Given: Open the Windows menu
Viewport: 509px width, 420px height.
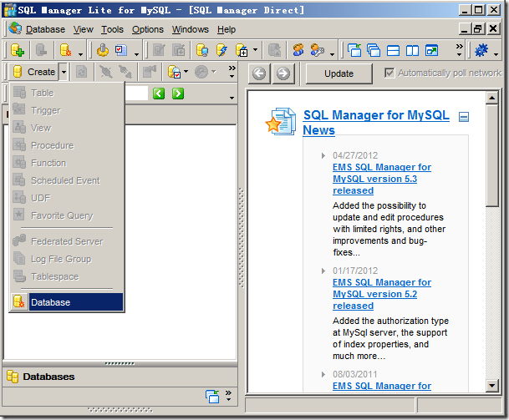Looking at the screenshot, I should pos(191,29).
